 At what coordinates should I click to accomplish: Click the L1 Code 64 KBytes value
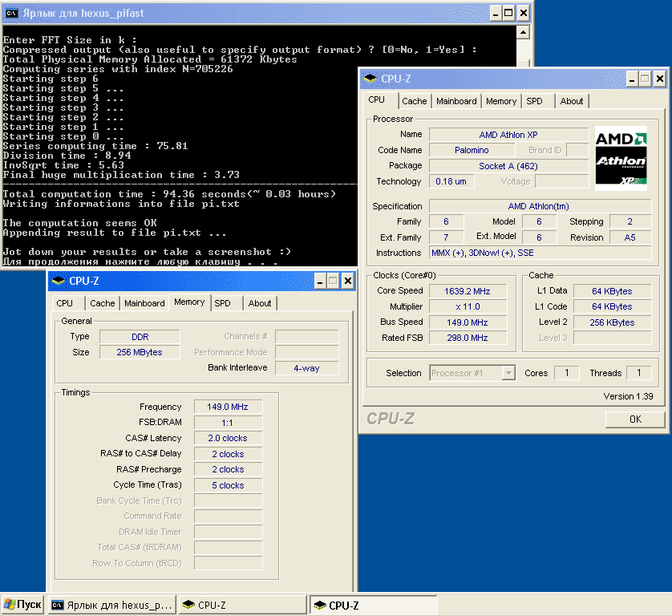coord(612,306)
